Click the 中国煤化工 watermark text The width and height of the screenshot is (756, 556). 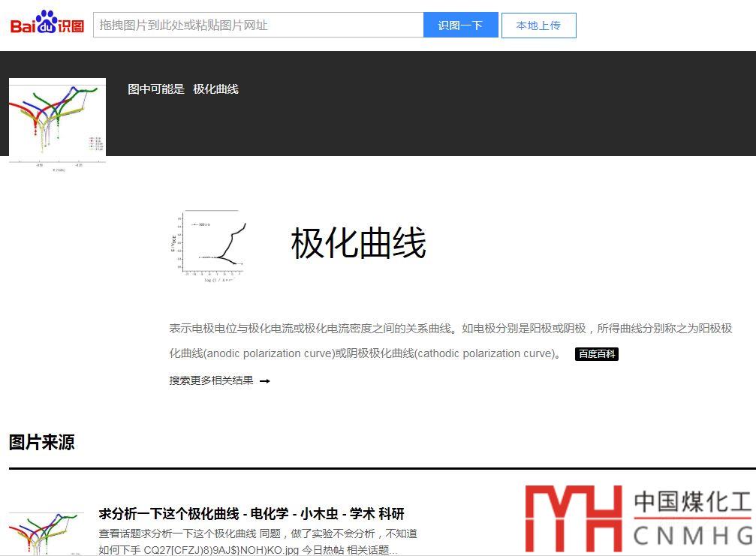coord(691,502)
